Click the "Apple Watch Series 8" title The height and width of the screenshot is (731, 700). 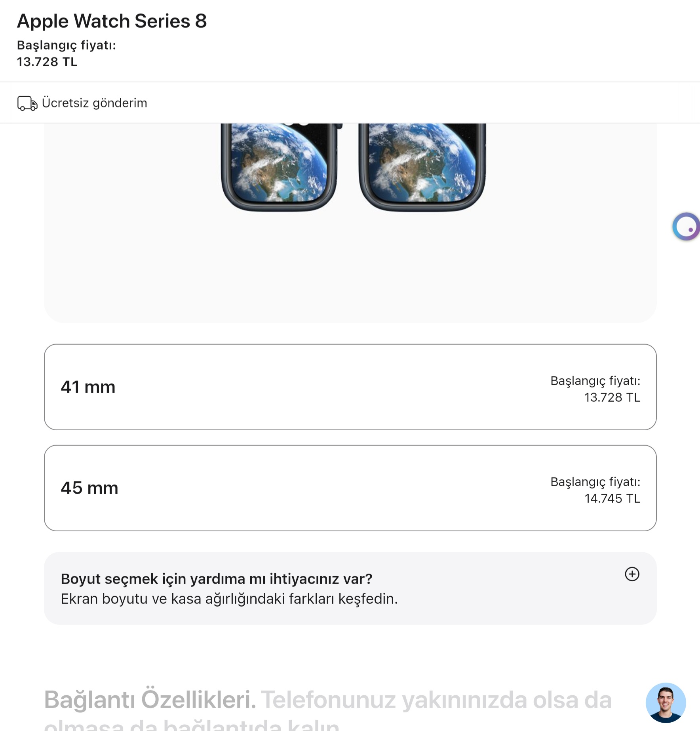click(x=112, y=21)
